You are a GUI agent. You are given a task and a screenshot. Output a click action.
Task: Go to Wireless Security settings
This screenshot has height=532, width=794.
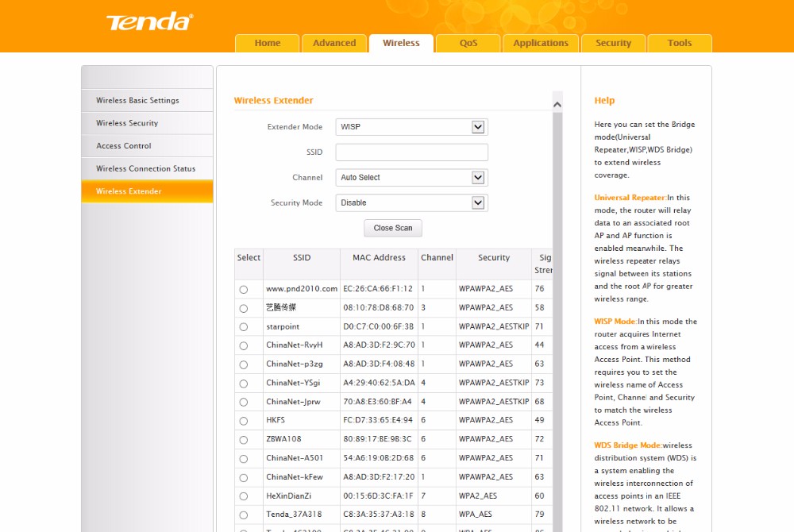click(x=127, y=123)
